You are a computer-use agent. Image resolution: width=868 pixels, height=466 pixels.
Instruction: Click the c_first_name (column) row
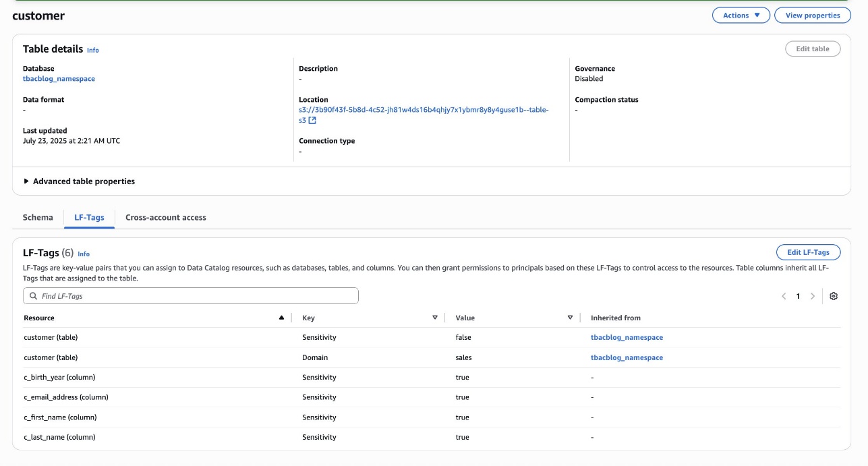tap(432, 417)
